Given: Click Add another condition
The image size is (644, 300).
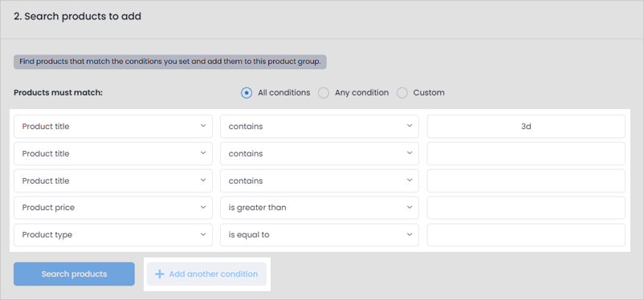Looking at the screenshot, I should [x=206, y=274].
